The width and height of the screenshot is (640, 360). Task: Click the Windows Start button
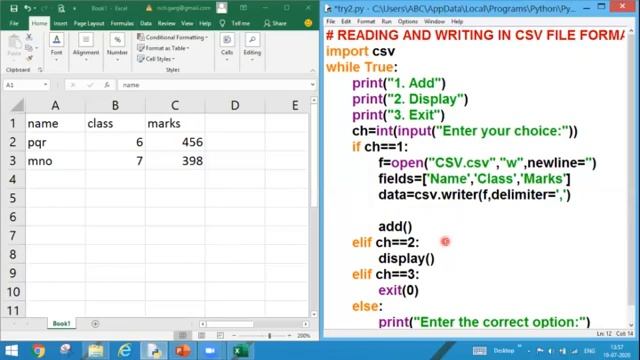pos(11,351)
